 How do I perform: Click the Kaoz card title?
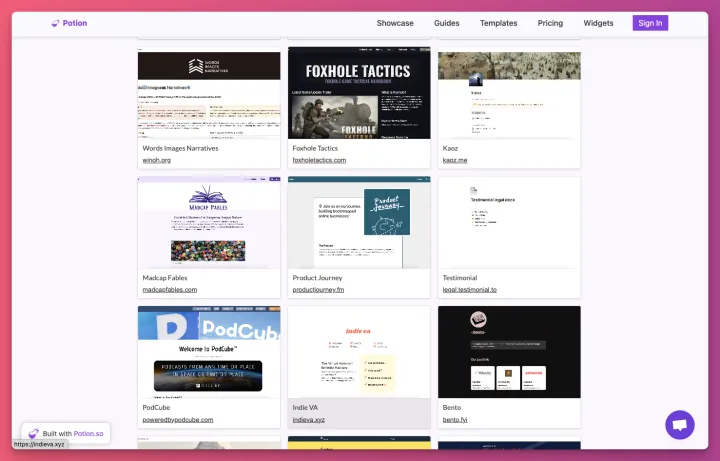coord(450,148)
